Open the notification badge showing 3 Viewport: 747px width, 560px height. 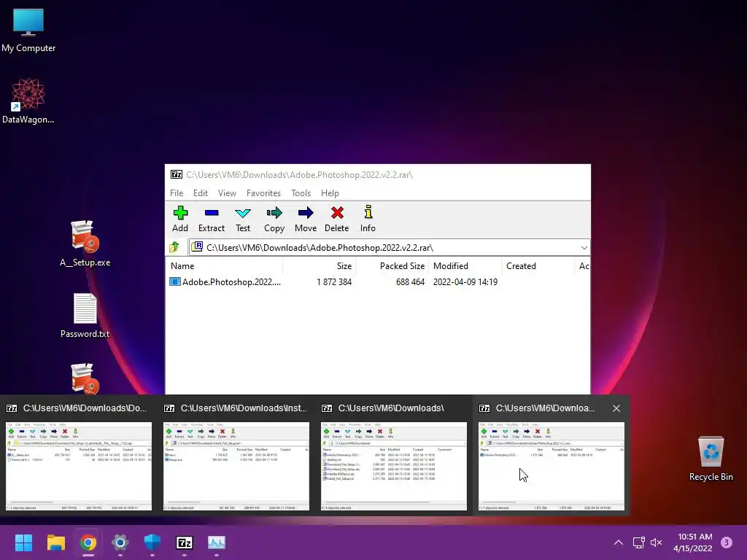(726, 542)
